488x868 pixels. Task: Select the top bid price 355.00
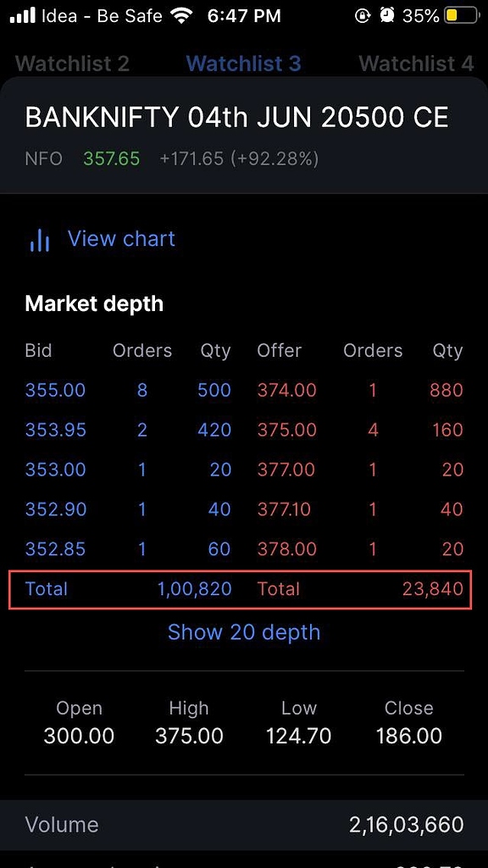point(55,390)
